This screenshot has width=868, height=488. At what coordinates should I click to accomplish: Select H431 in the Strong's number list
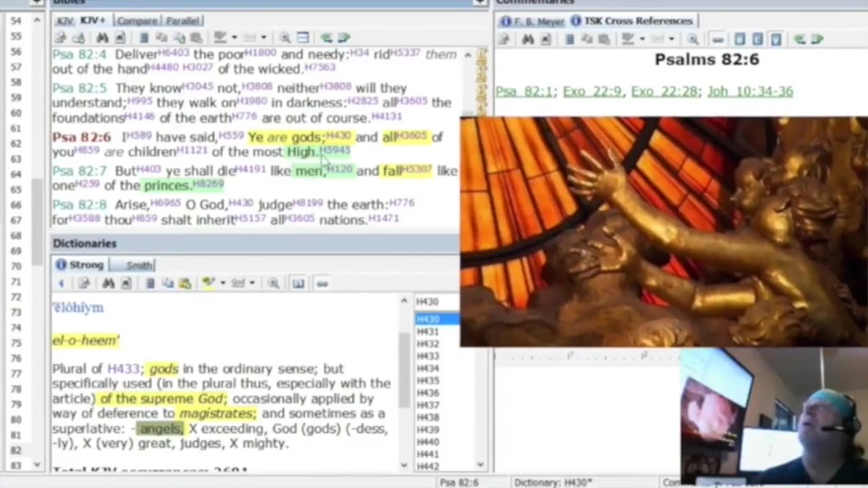(x=427, y=331)
